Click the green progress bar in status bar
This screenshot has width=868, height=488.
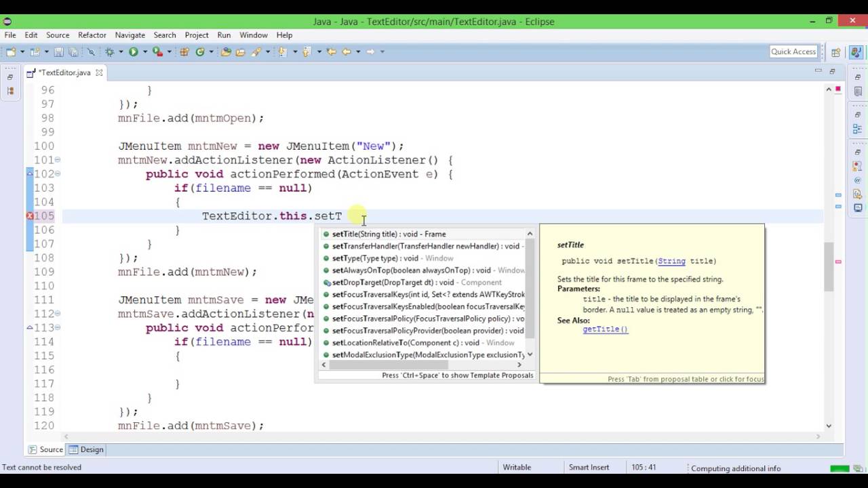840,468
